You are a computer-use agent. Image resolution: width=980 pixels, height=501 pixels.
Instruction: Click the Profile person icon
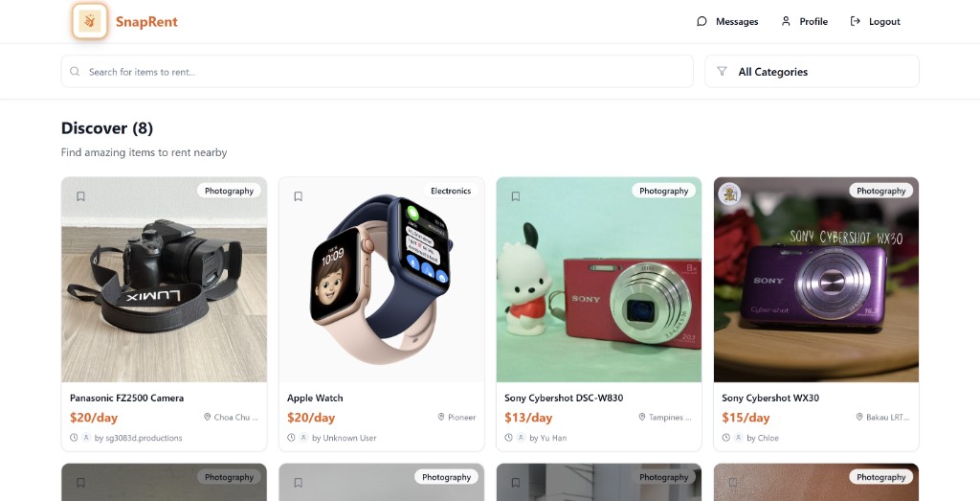(x=786, y=21)
